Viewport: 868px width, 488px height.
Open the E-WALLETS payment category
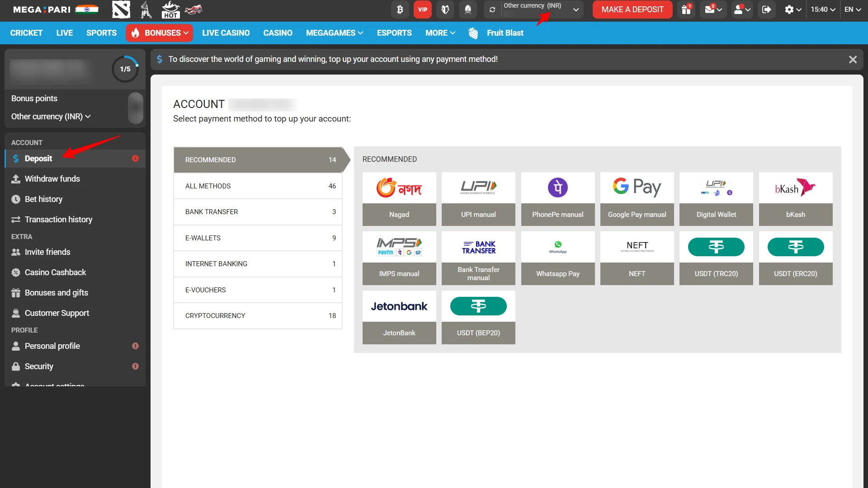click(258, 238)
